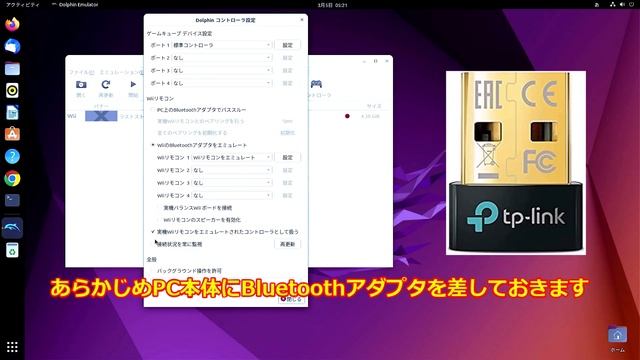Click the サイズ column header in game list
The image size is (640, 360).
pyautogui.click(x=373, y=106)
